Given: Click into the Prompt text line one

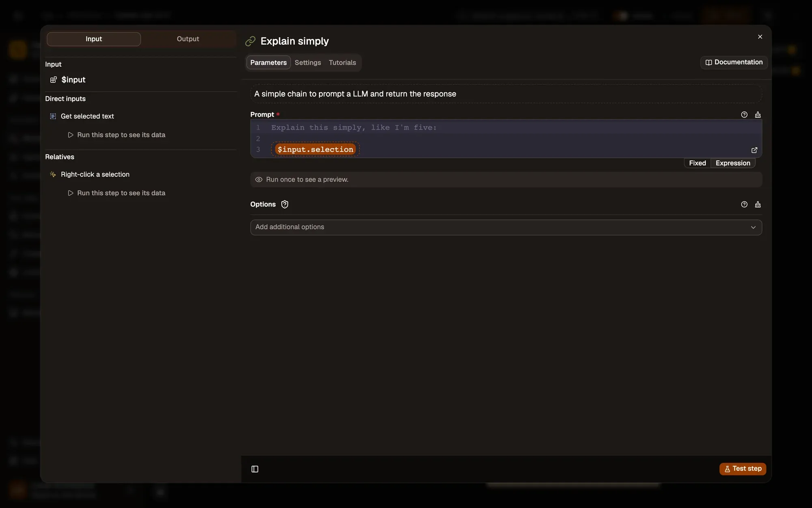Looking at the screenshot, I should [x=354, y=128].
